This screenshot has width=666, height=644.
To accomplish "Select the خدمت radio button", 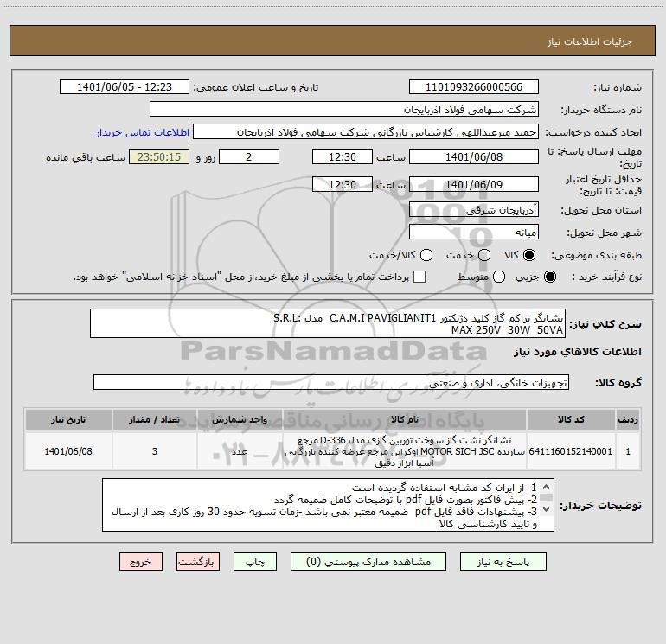I will 484,255.
